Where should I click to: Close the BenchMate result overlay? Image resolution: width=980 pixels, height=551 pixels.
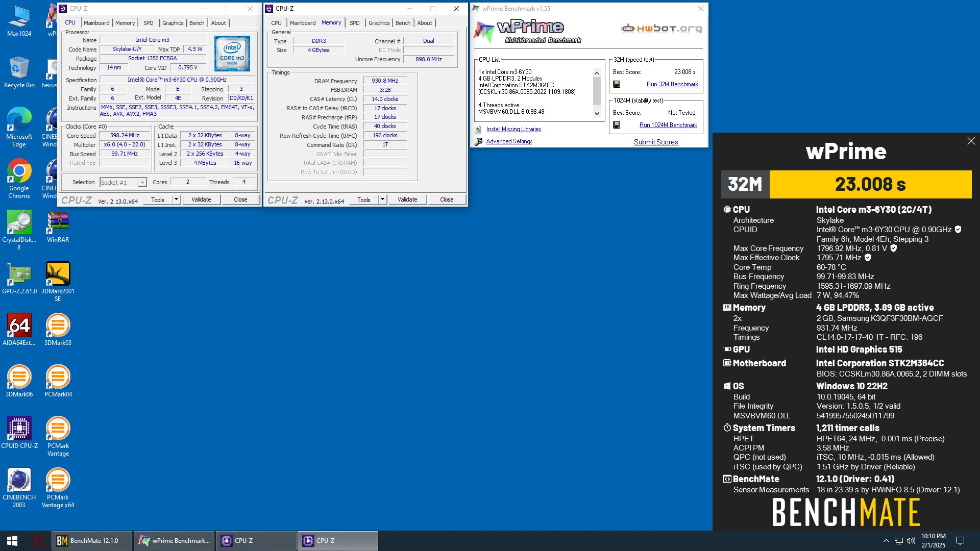pos(971,141)
